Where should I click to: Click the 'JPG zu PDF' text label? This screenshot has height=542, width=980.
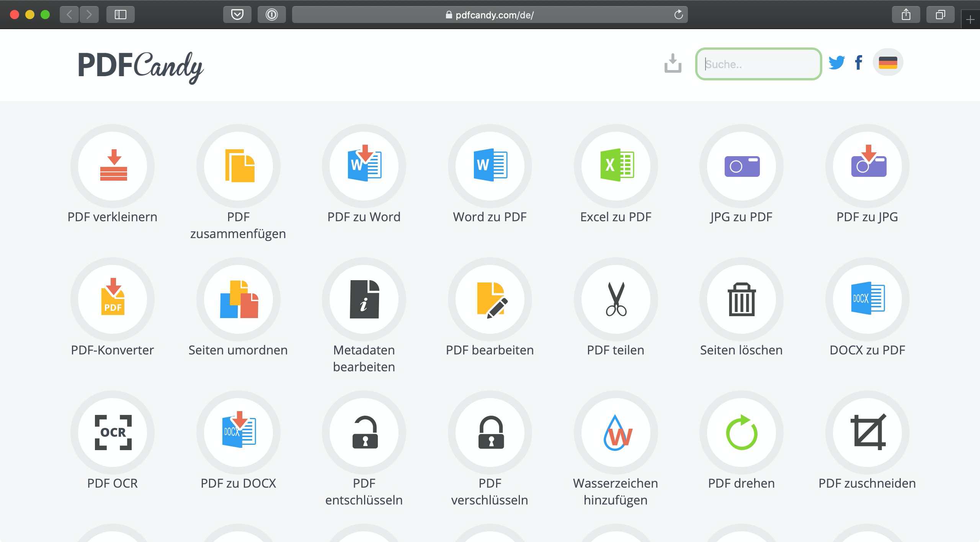coord(741,217)
